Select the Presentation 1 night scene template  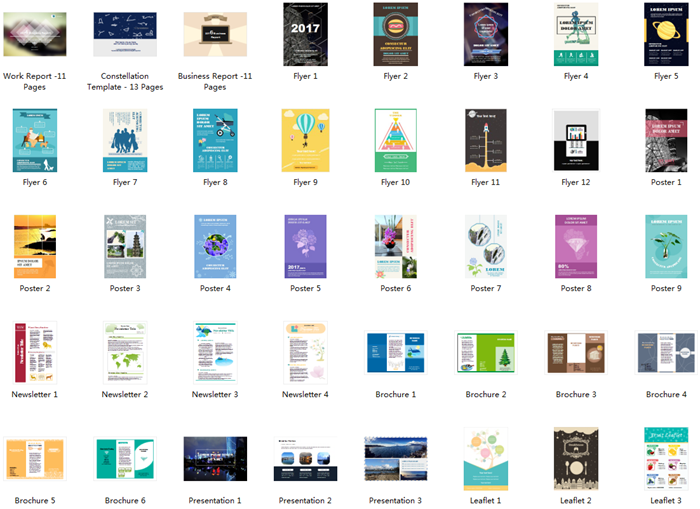(215, 459)
